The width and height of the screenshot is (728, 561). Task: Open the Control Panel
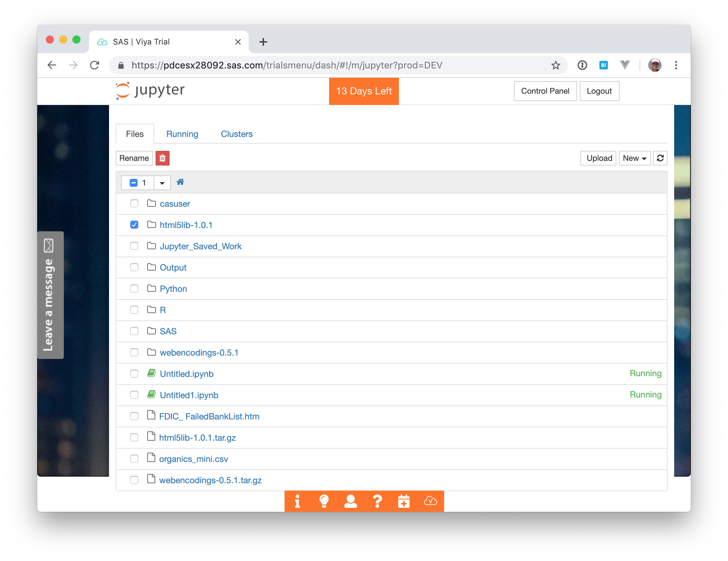pos(545,91)
